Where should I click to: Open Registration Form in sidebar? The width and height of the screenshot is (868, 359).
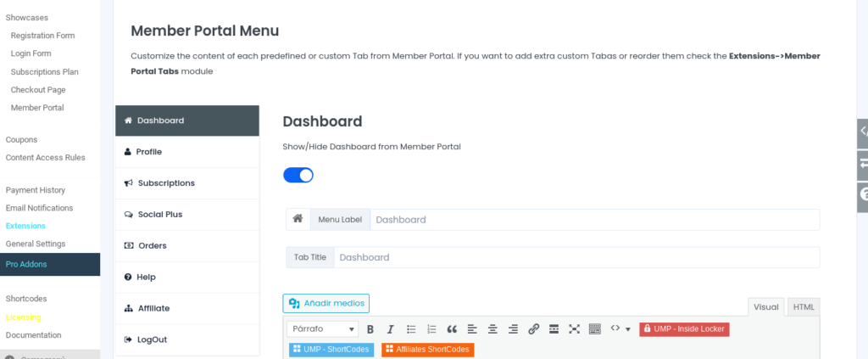pyautogui.click(x=42, y=36)
